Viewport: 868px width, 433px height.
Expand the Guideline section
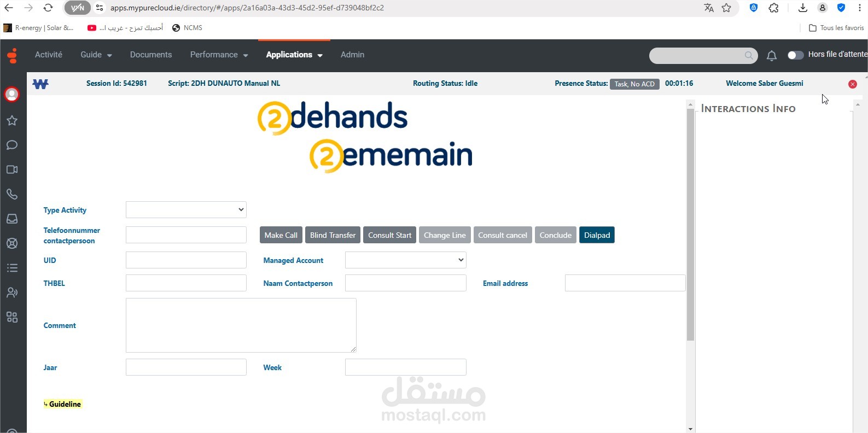tap(63, 404)
